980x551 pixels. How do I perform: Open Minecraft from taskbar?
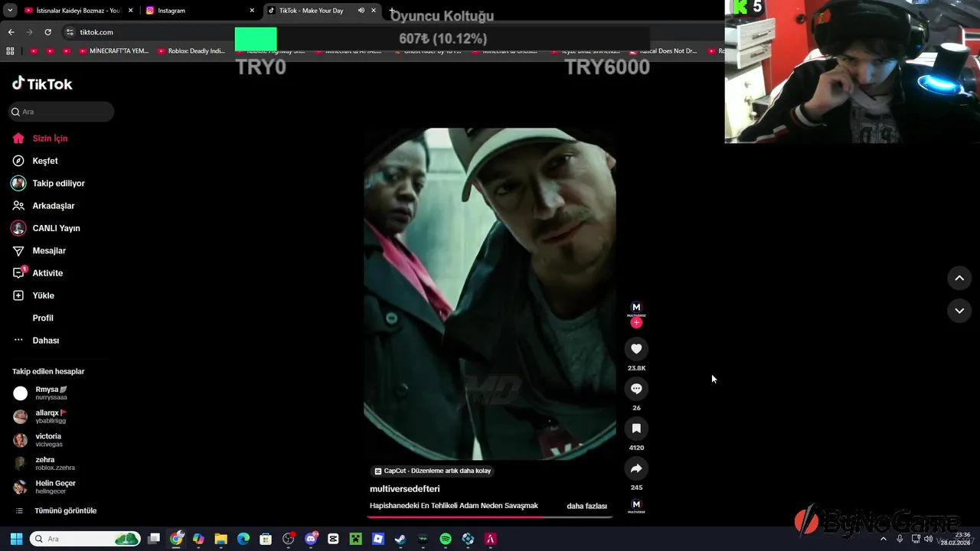click(355, 539)
